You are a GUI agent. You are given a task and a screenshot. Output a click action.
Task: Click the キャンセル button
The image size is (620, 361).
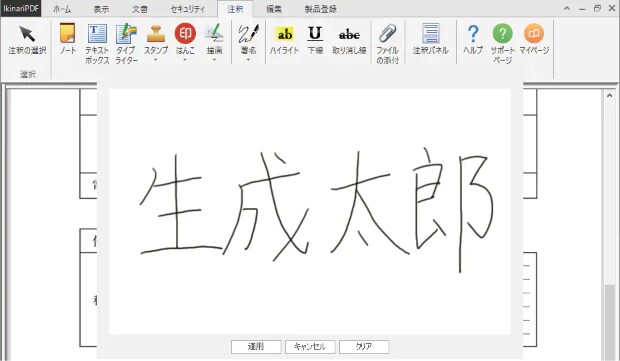click(x=310, y=347)
